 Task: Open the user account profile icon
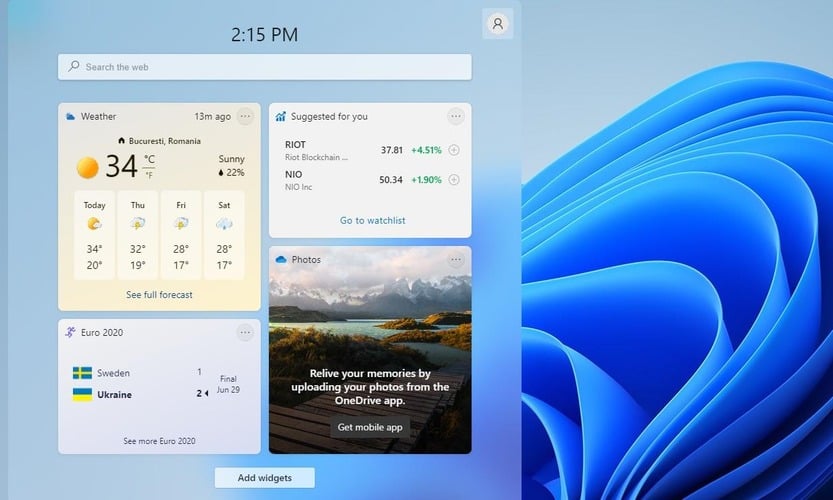pyautogui.click(x=498, y=24)
